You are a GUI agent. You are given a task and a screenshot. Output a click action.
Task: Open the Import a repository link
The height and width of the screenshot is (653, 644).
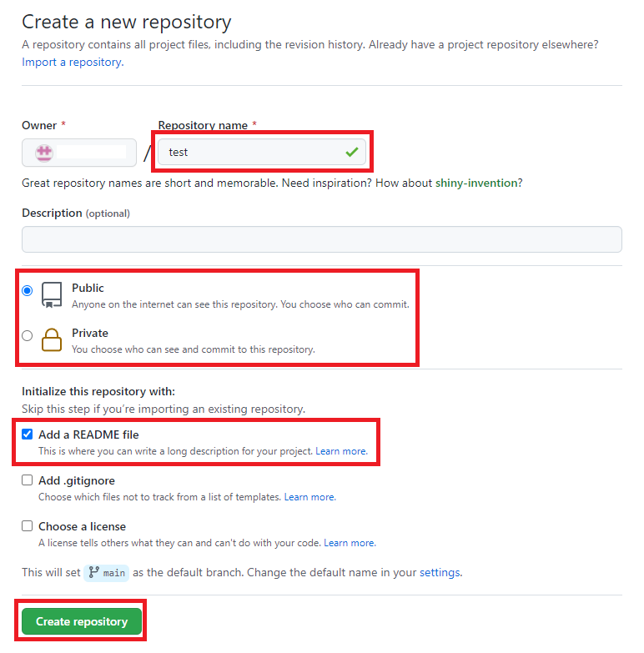tap(72, 62)
